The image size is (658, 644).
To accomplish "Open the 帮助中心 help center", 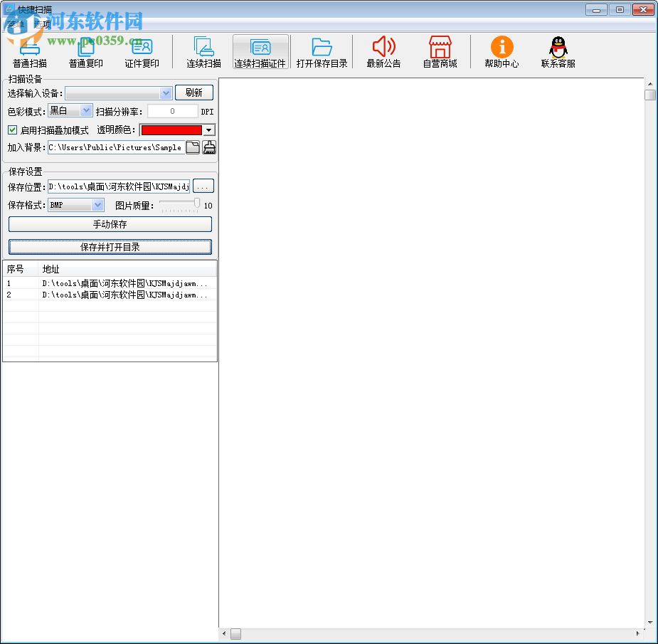I will (502, 52).
